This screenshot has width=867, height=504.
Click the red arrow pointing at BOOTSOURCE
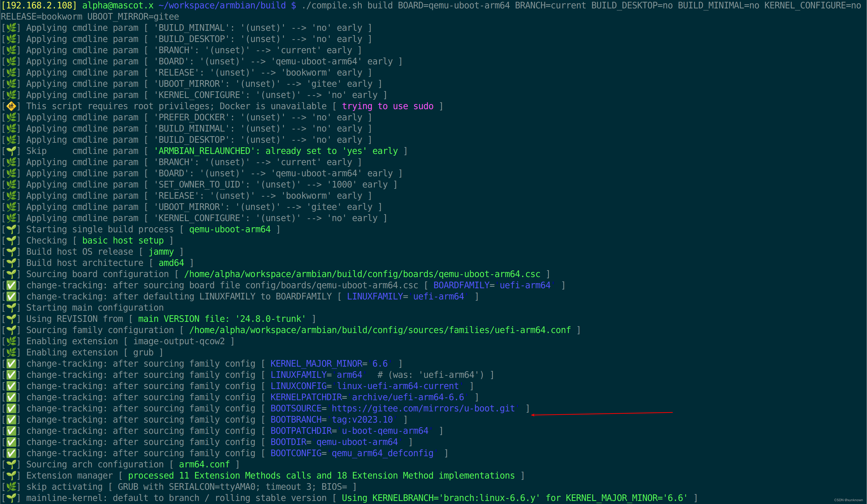[602, 413]
